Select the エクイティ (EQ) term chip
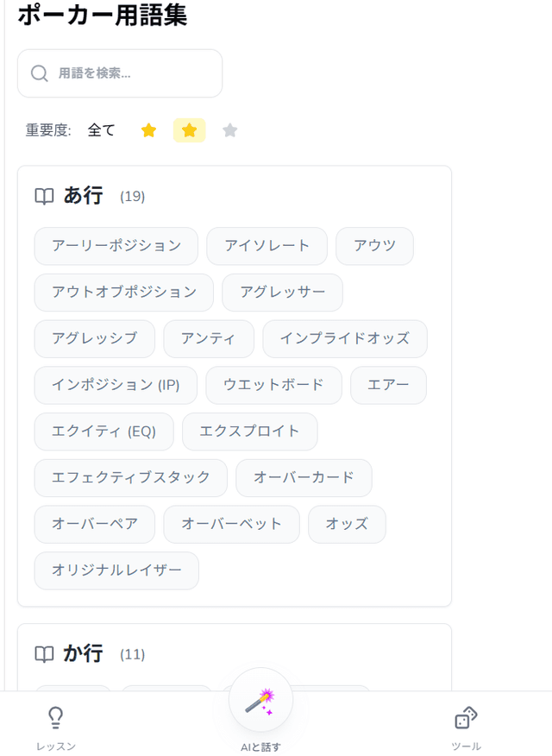 [x=103, y=432]
